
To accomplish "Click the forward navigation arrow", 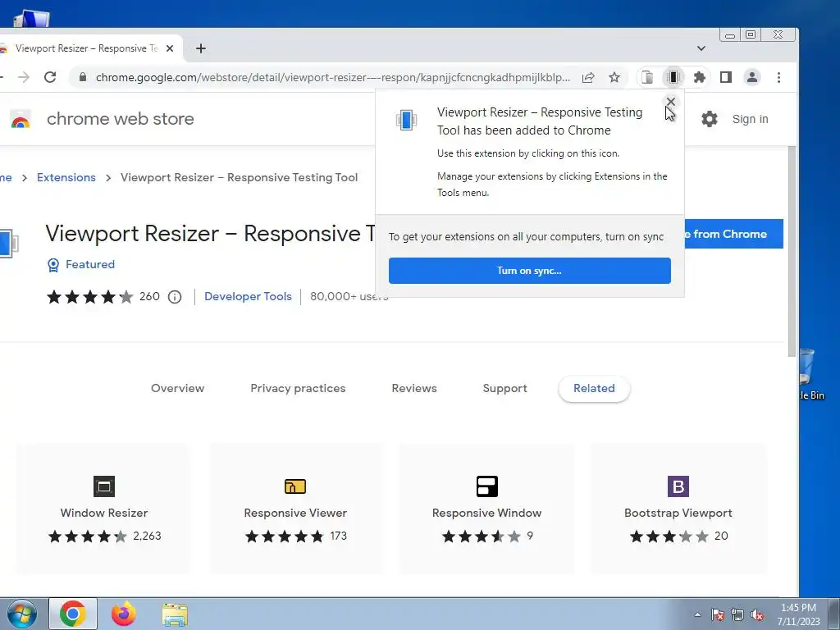I will tap(24, 77).
